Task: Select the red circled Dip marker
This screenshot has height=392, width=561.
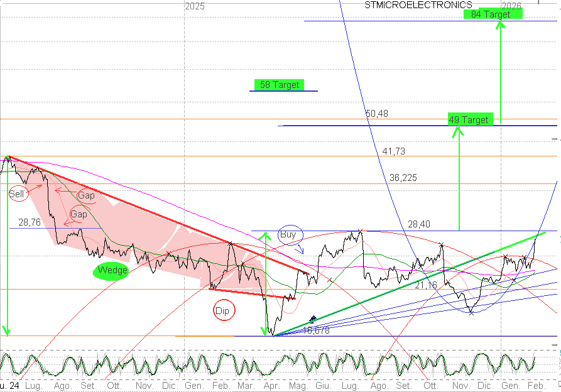Action: point(222,310)
